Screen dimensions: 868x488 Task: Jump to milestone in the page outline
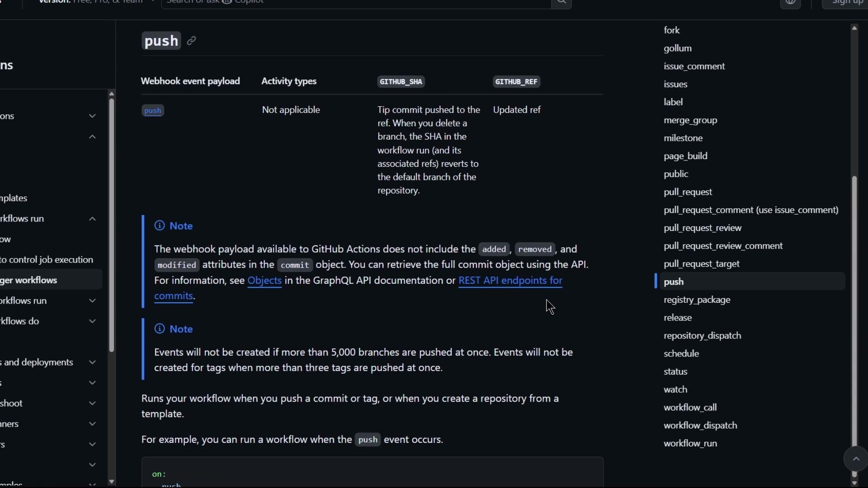(x=683, y=138)
